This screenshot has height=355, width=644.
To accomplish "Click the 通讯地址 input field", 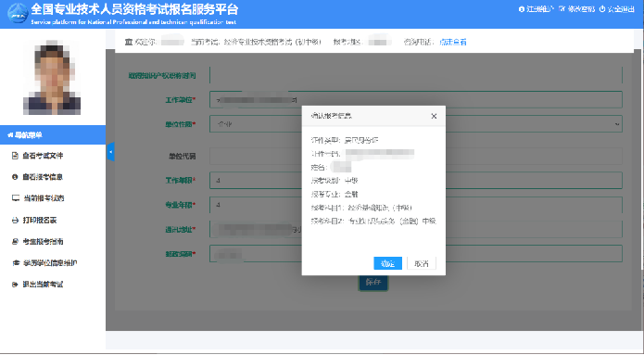I will pyautogui.click(x=416, y=229).
